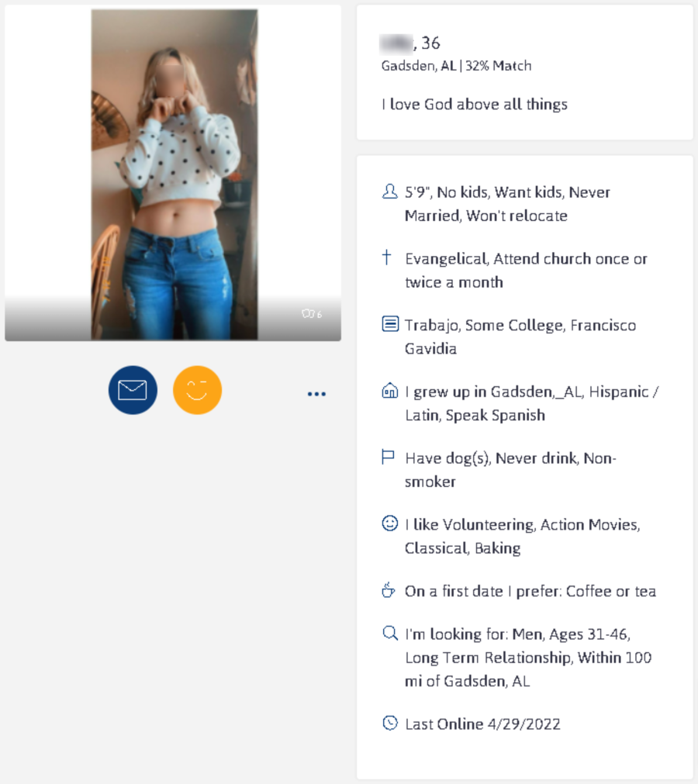Send a smile with the orange smiley button
Image resolution: width=698 pixels, height=784 pixels.
(x=197, y=390)
